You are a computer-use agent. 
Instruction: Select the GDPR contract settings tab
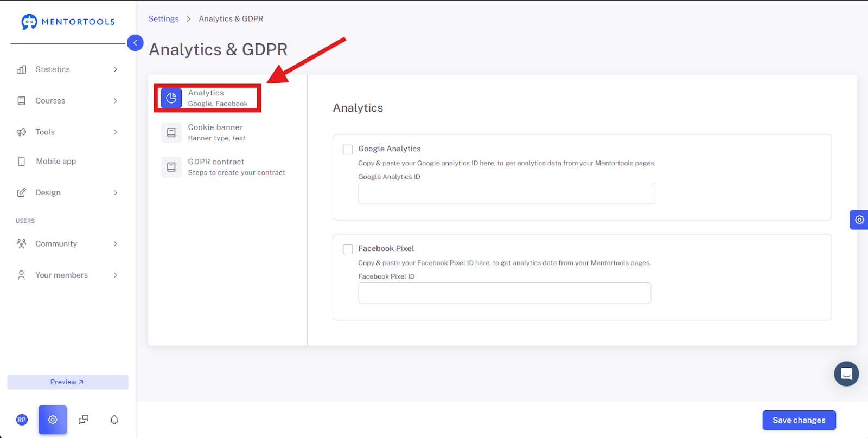(x=223, y=167)
